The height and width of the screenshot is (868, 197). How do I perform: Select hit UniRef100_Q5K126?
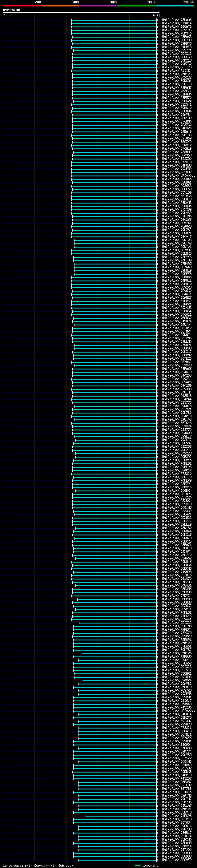176,74
